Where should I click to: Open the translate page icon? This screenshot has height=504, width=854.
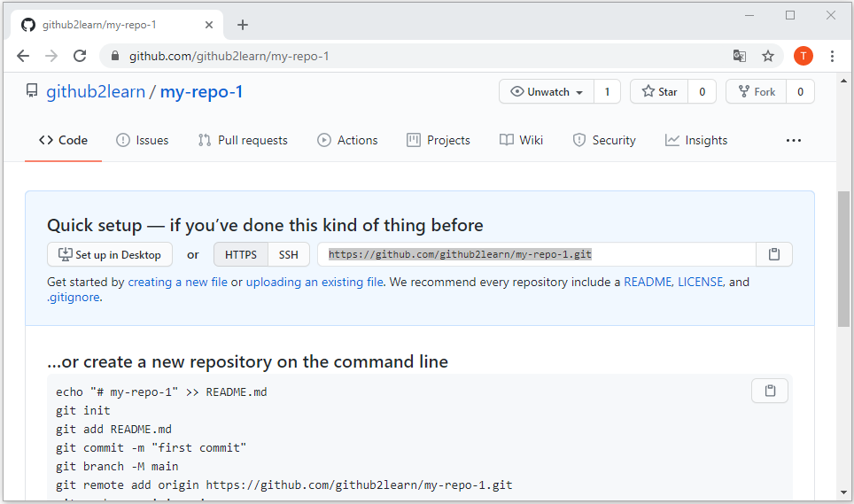coord(739,56)
